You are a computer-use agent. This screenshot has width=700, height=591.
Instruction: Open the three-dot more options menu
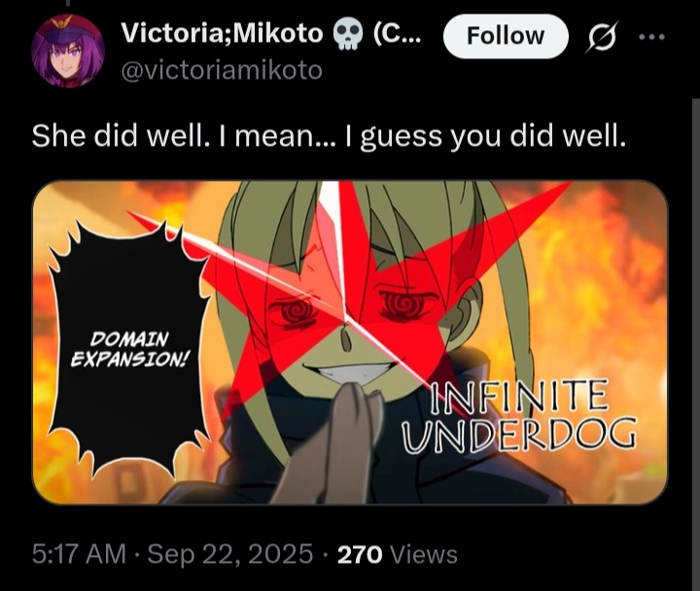click(x=651, y=37)
